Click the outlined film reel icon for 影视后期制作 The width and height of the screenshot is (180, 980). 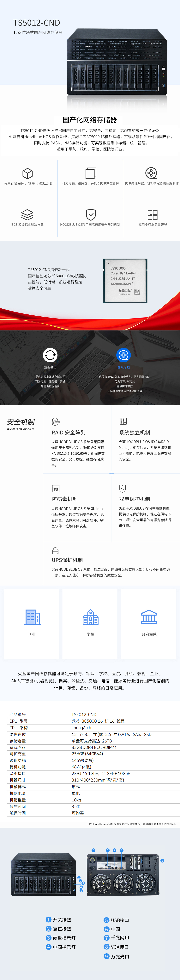pos(151,173)
